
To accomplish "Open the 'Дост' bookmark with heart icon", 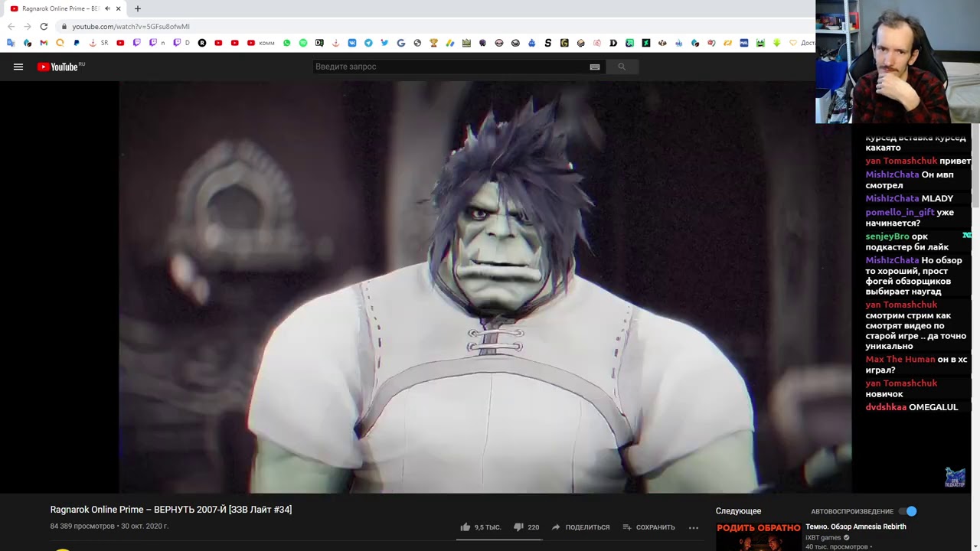I will (x=802, y=43).
